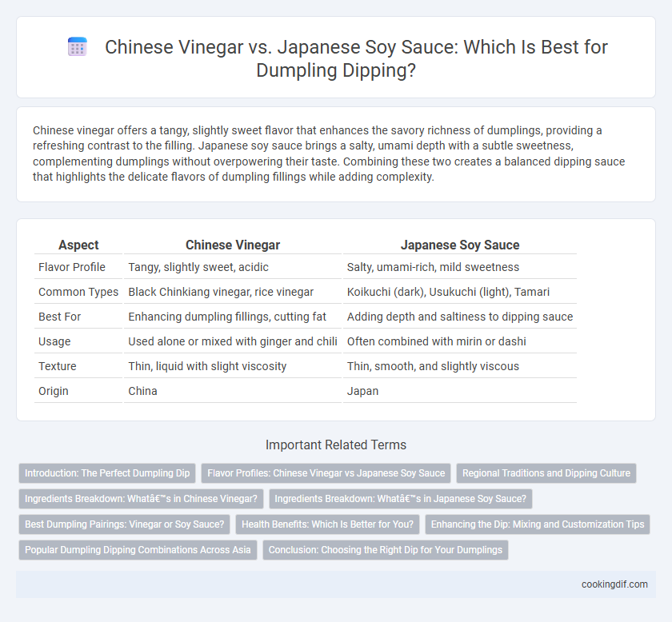Open 'Introduction: The Perfect Dumpling Dip' tag
The width and height of the screenshot is (672, 622).
(107, 473)
